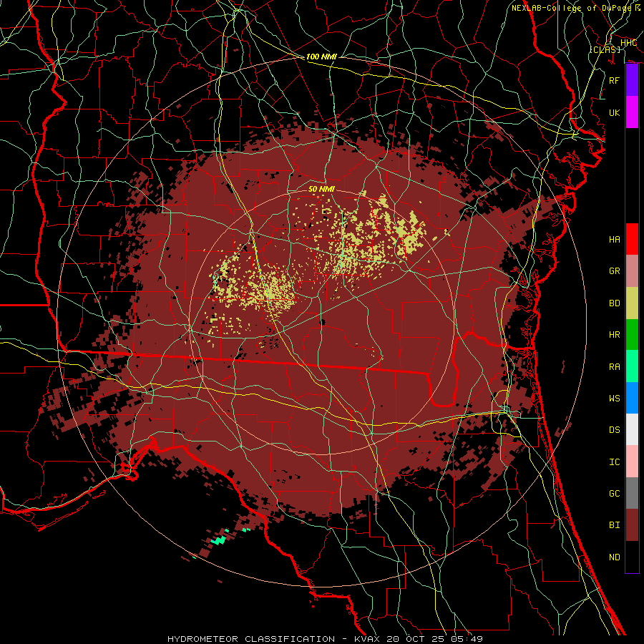The width and height of the screenshot is (644, 644).
Task: Pick the RA bright green swatch
Action: pyautogui.click(x=632, y=366)
